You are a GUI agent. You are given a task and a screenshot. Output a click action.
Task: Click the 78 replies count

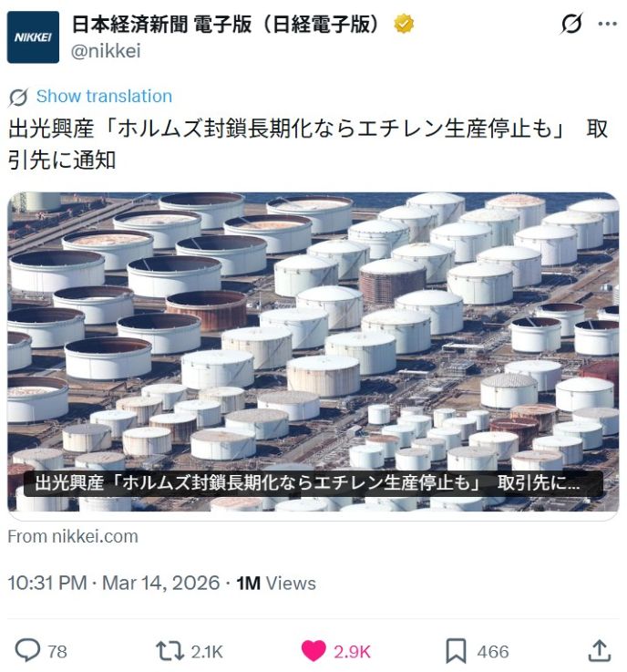coord(57,652)
